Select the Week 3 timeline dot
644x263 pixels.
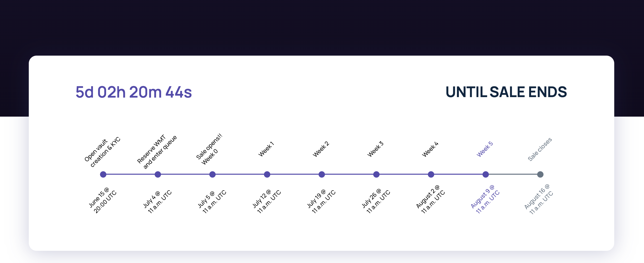click(376, 174)
